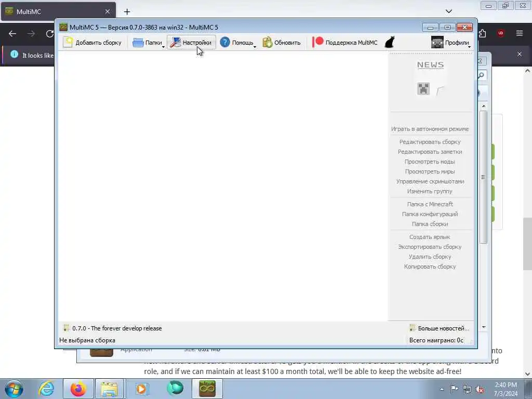This screenshot has width=532, height=399.
Task: Open the 0.7.0 forever develop release news
Action: (113, 328)
